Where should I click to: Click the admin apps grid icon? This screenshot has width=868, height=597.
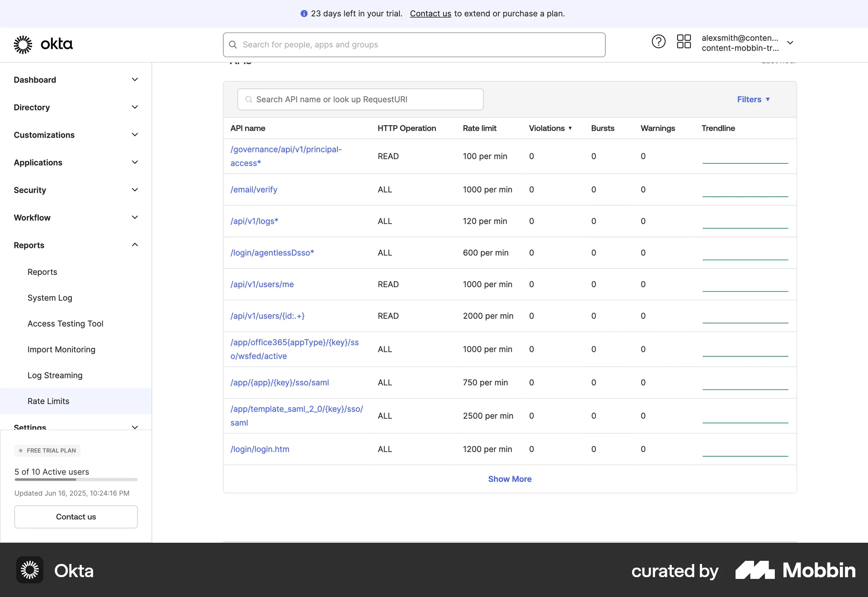(684, 41)
